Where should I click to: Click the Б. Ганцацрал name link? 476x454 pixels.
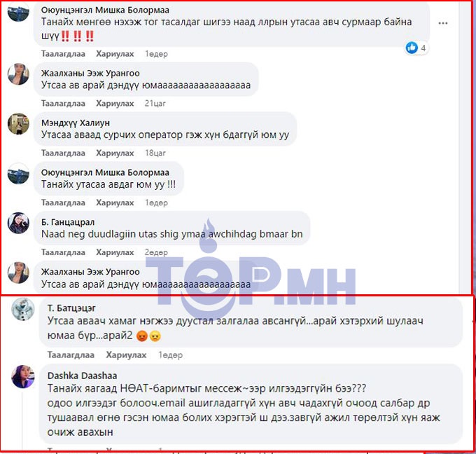[68, 222]
